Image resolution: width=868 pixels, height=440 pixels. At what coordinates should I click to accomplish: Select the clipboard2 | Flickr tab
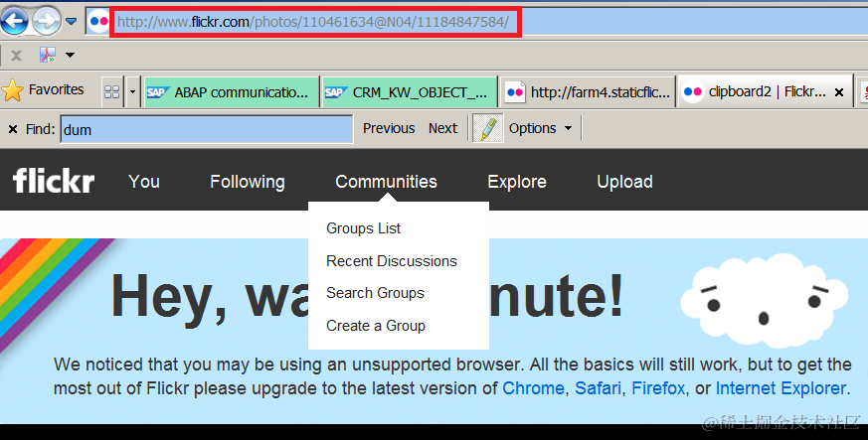click(x=766, y=91)
